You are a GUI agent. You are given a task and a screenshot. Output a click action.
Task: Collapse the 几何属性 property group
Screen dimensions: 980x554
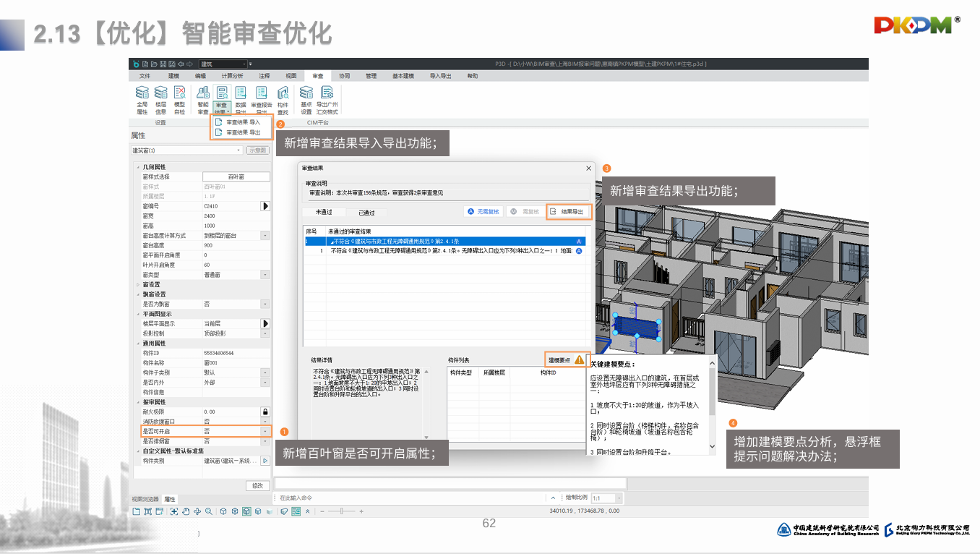[x=138, y=167]
